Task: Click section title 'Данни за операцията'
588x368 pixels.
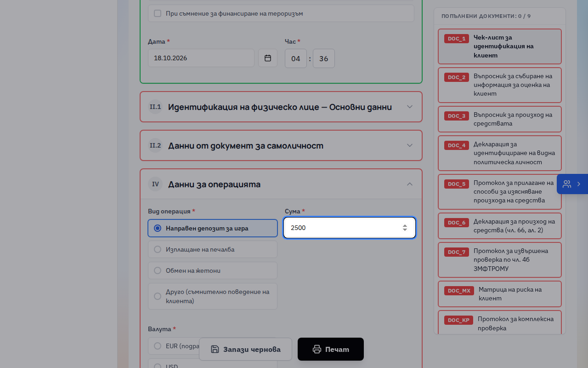Action: [x=214, y=184]
